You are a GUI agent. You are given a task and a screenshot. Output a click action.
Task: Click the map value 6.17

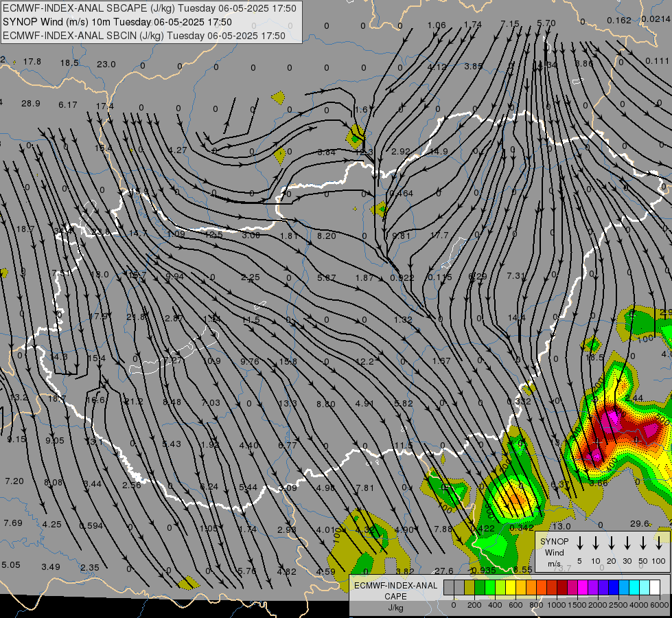tap(68, 104)
